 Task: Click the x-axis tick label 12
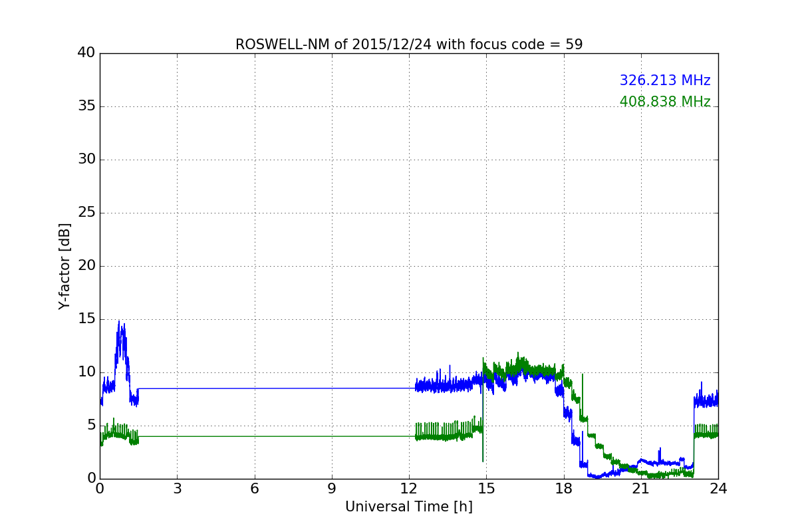tap(409, 489)
